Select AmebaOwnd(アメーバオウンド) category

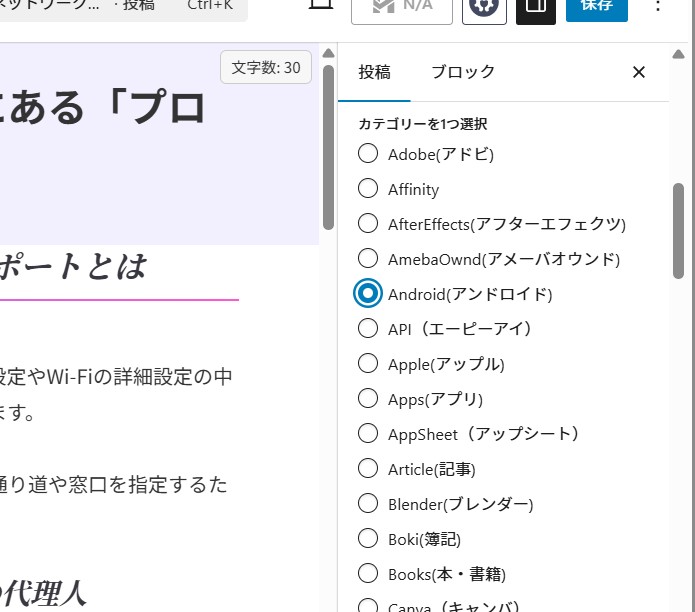click(368, 259)
